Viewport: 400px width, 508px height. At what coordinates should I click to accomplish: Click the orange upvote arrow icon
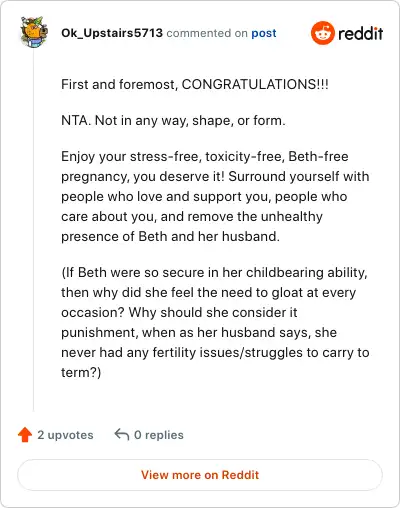pyautogui.click(x=25, y=435)
